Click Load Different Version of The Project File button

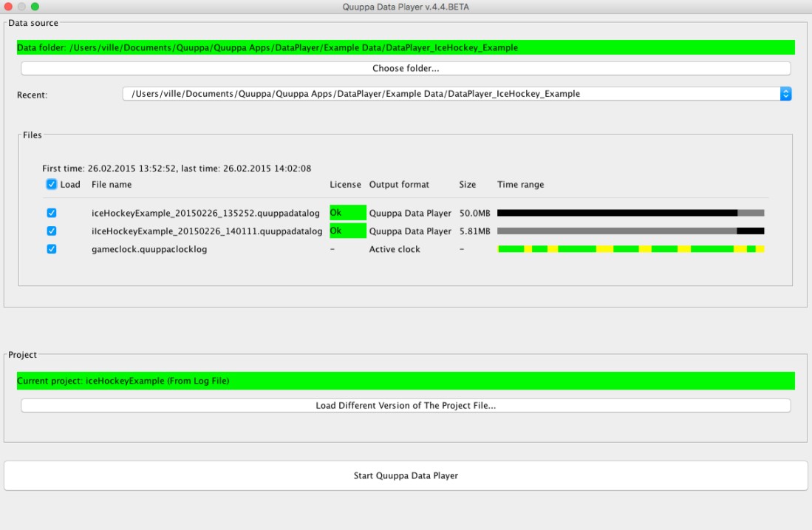coord(406,406)
